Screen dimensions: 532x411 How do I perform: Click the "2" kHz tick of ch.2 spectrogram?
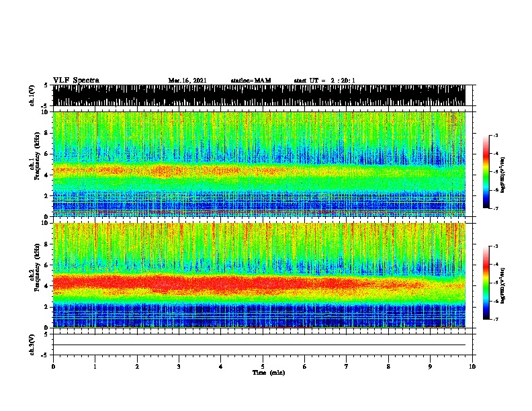[47, 307]
